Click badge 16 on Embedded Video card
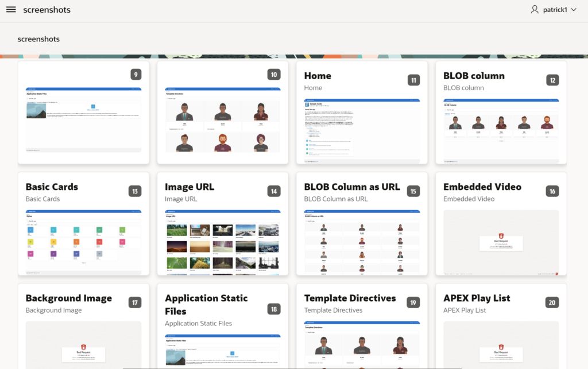This screenshot has width=588, height=369. pyautogui.click(x=552, y=192)
